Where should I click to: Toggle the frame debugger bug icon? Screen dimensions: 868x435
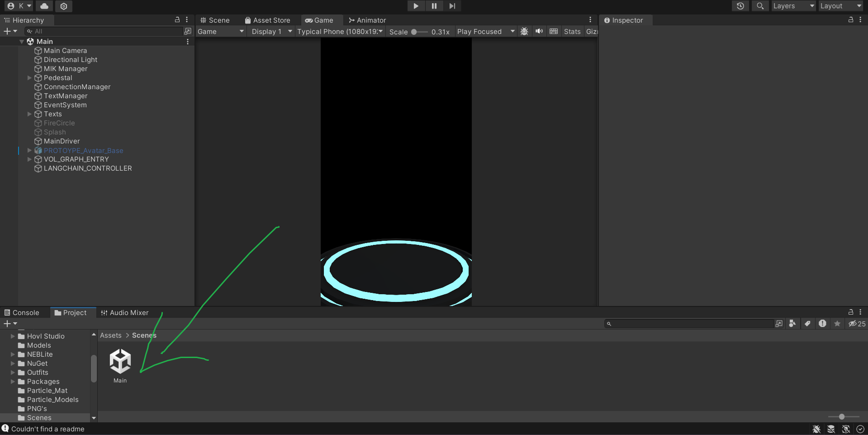pos(524,31)
